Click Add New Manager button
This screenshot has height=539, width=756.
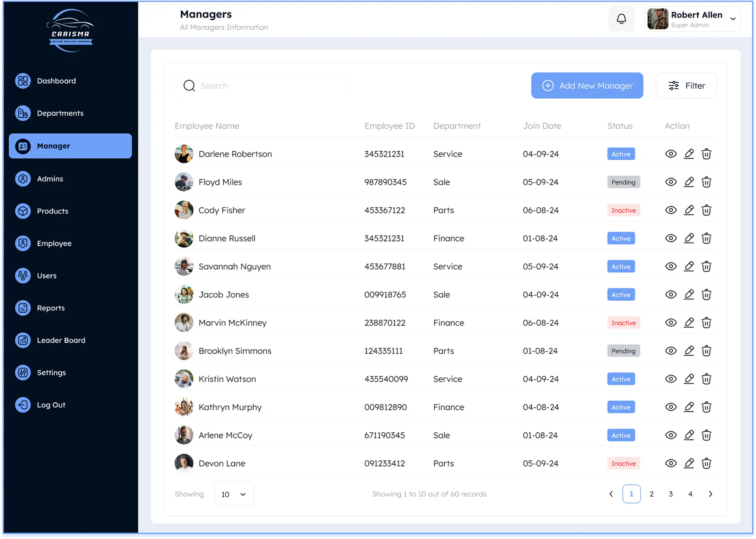587,86
